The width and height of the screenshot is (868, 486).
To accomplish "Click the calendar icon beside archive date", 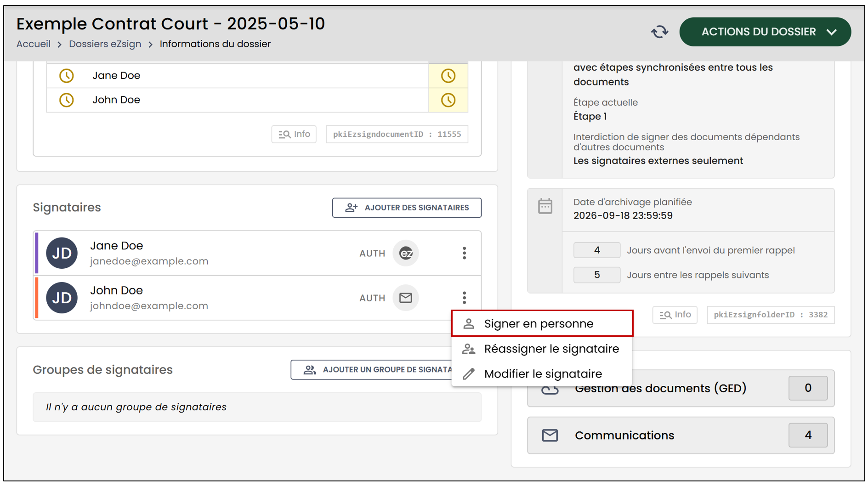I will point(545,206).
